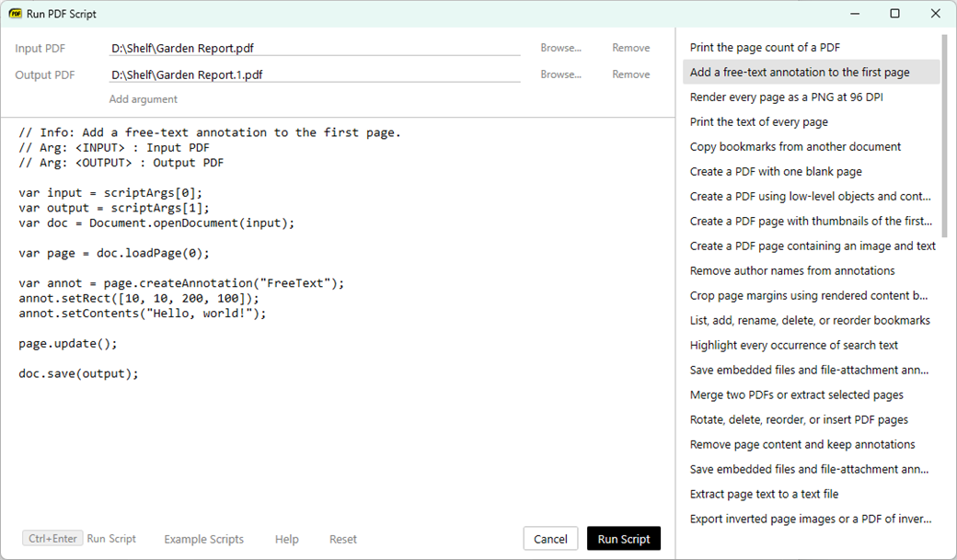Open Example Scripts
This screenshot has width=957, height=560.
(x=204, y=539)
